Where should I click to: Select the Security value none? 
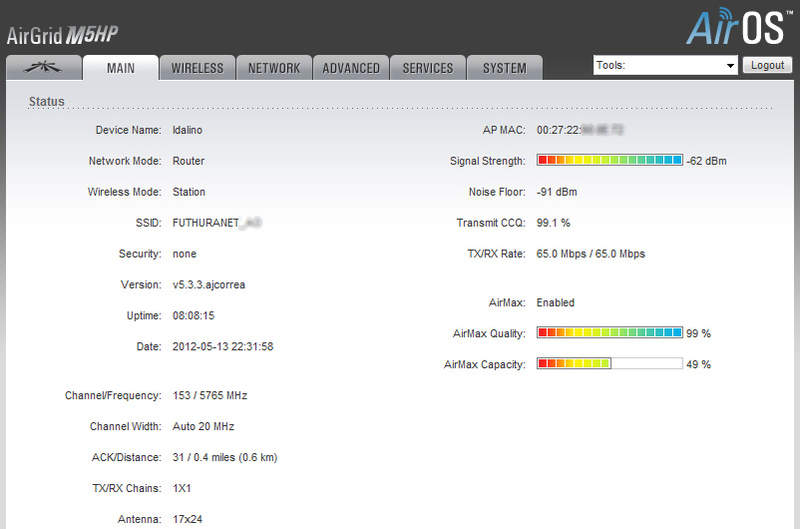coord(184,254)
